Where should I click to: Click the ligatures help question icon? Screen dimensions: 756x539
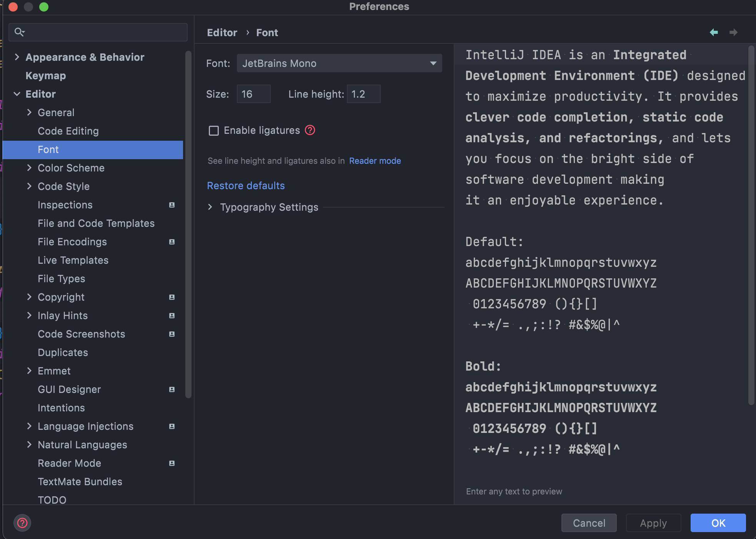tap(310, 130)
